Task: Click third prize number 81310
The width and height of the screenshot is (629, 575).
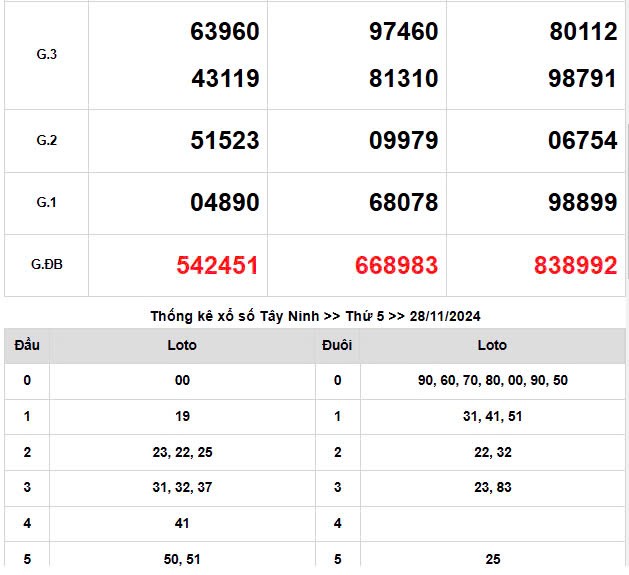Action: (403, 78)
